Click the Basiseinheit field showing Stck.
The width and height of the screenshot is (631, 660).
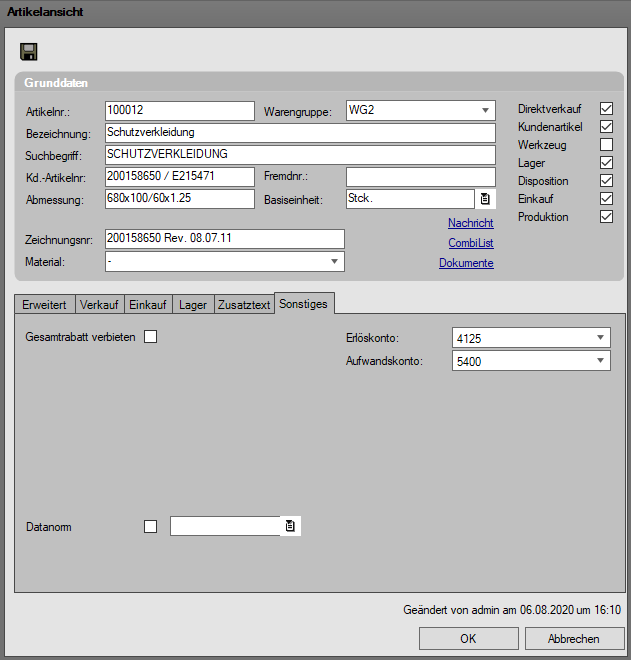click(x=410, y=198)
